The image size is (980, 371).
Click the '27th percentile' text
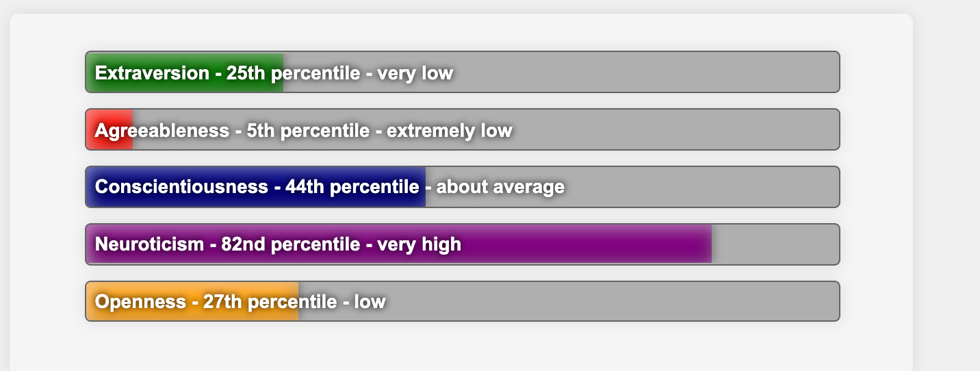(270, 302)
